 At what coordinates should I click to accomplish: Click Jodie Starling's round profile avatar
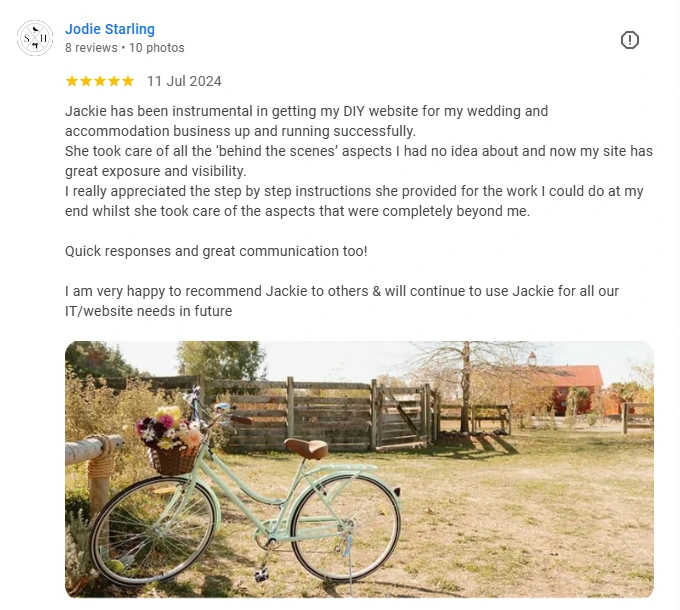[35, 38]
